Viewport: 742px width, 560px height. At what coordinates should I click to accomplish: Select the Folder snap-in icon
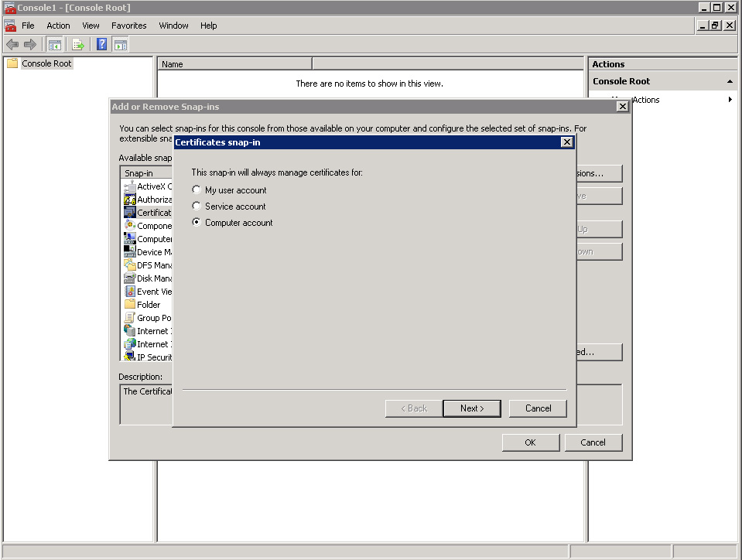[130, 304]
